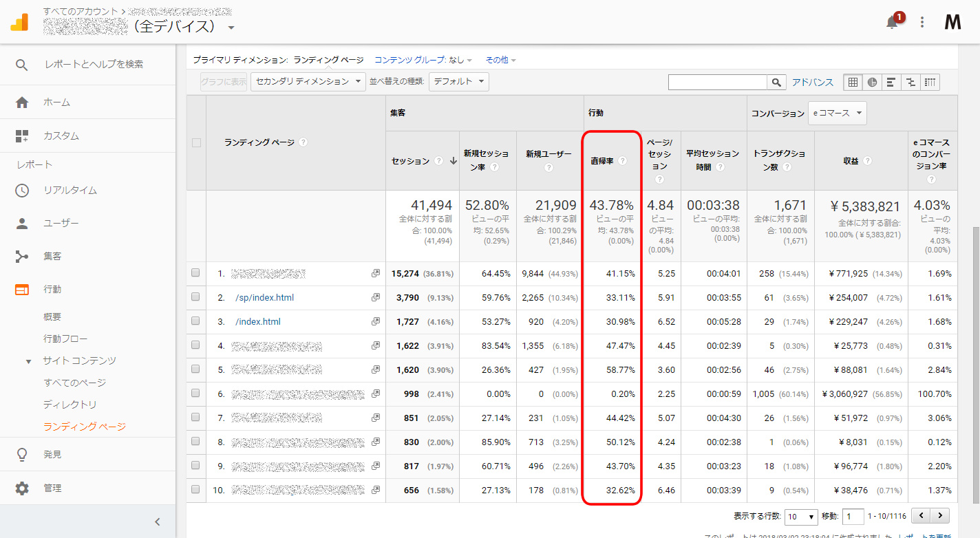
Task: Open 集客 reports
Action: [52, 256]
